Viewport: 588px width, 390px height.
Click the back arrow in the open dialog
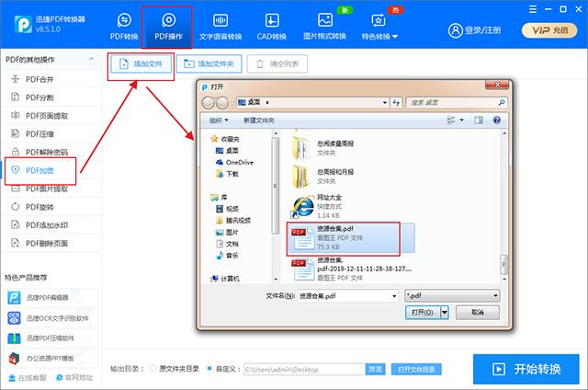click(x=209, y=102)
